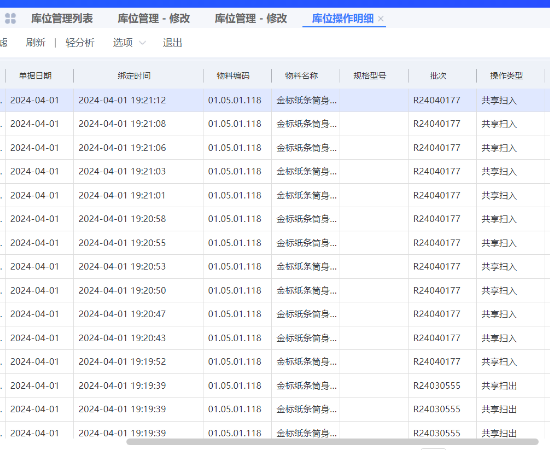Select cell 2024-04-01 19:21:06
550x450 pixels.
pyautogui.click(x=122, y=148)
